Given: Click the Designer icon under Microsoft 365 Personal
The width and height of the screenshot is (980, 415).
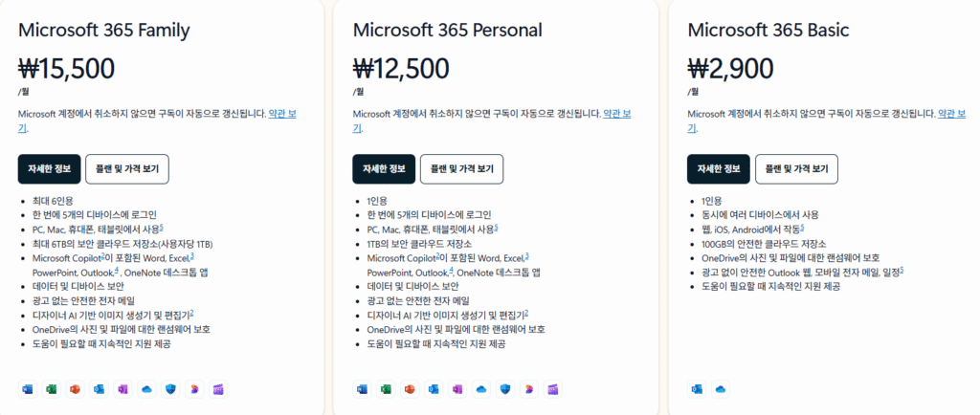Looking at the screenshot, I should tap(529, 389).
